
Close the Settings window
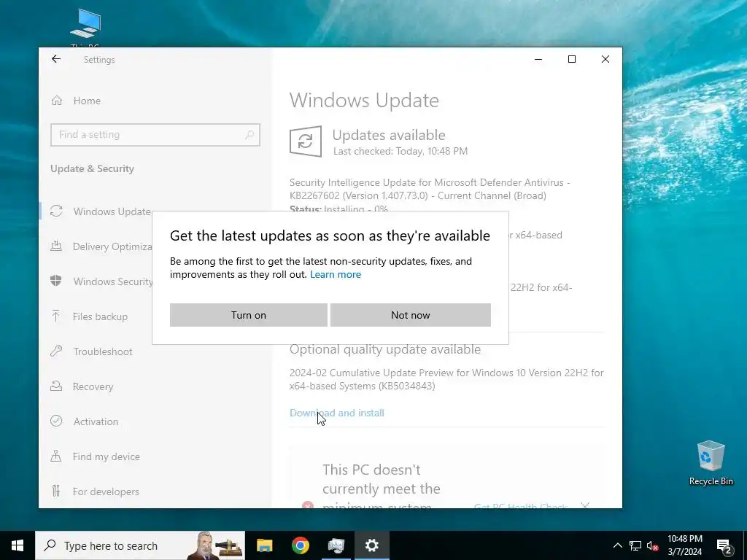point(605,59)
